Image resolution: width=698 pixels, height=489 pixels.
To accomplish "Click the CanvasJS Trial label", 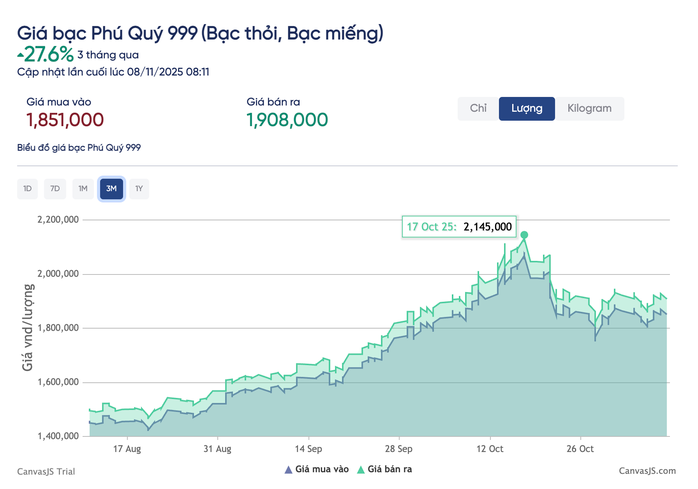I will pos(45,469).
